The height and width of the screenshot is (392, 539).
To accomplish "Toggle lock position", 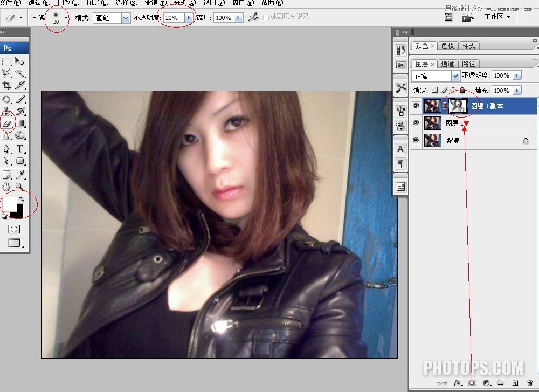I will click(453, 90).
